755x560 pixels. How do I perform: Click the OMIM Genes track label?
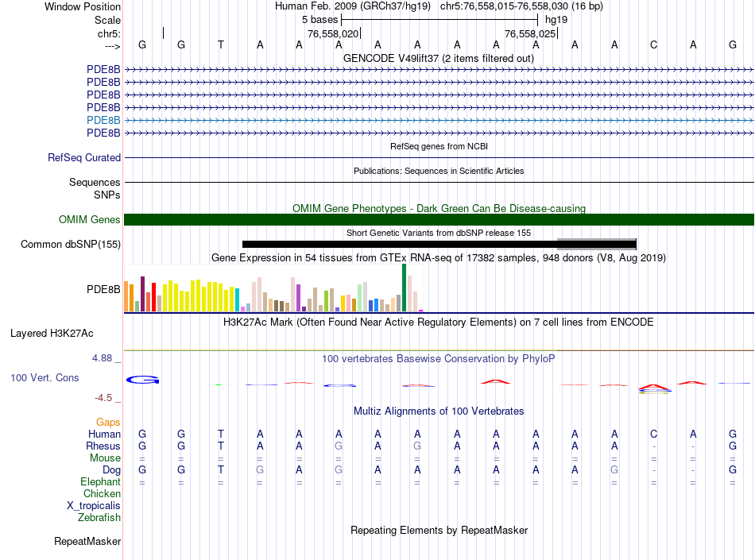point(89,220)
